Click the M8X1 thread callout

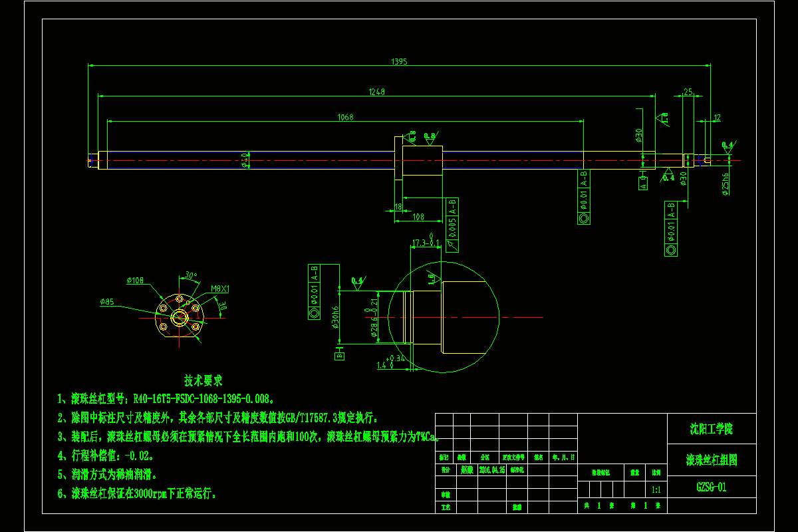pos(219,289)
